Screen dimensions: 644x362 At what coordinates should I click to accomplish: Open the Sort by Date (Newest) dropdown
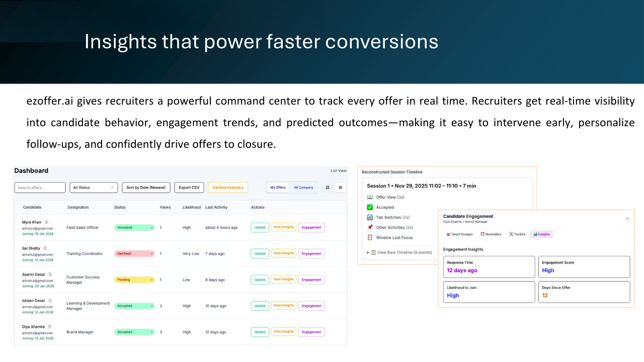click(146, 187)
